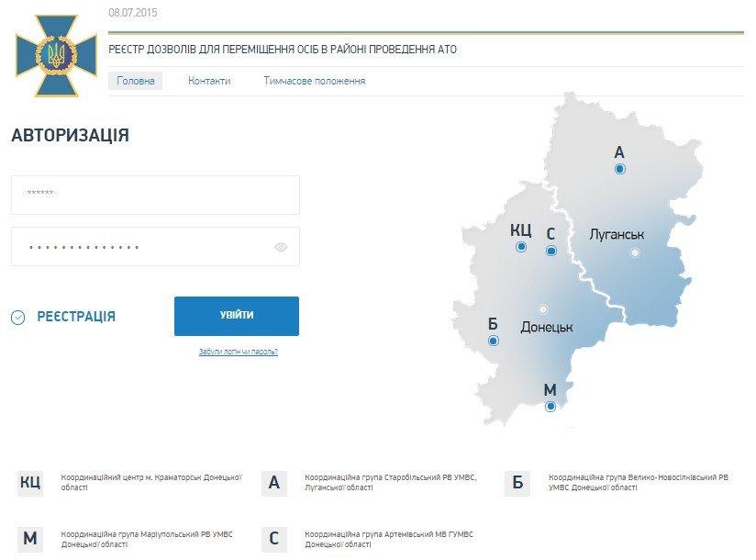Viewport: 756px width, 560px height.
Task: Click the SBU cross emblem logo
Action: coord(56,55)
